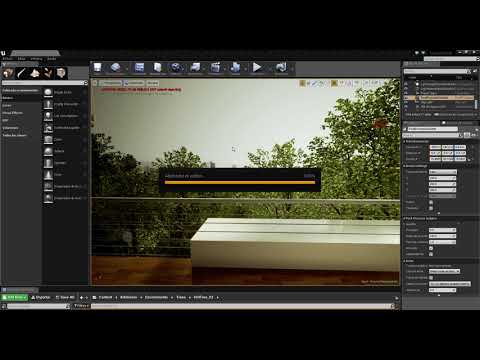Select the highlighted actor row in World Outliner
The image size is (480, 360).
(440, 98)
